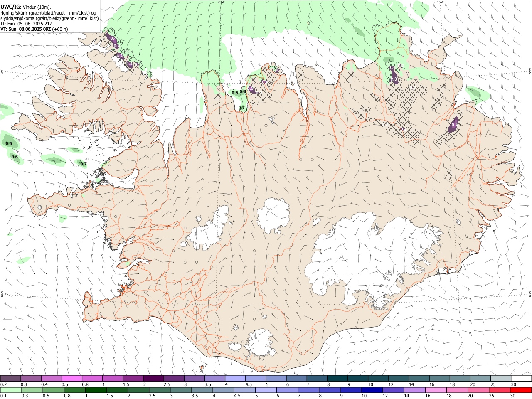Click the 20W longitude label
Image resolution: width=532 pixels, height=399 pixels.
(x=222, y=2)
